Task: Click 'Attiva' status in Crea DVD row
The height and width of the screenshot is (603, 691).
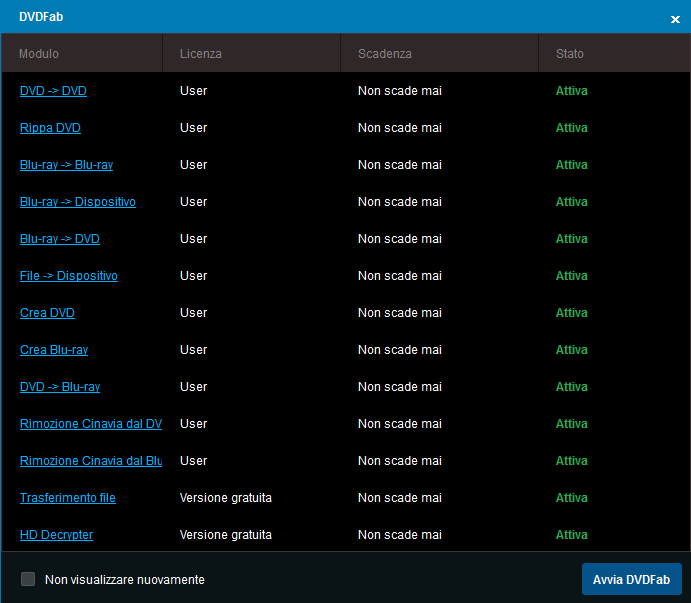Action: (572, 313)
